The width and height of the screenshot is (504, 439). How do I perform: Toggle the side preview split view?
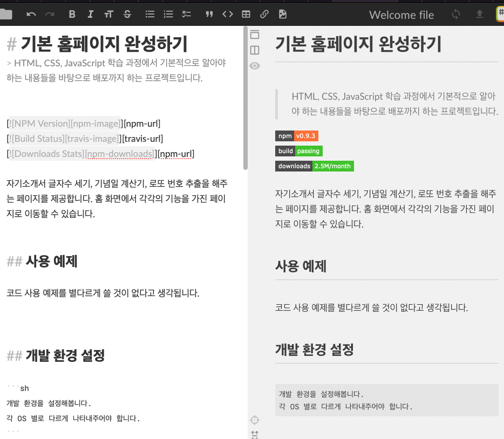255,50
